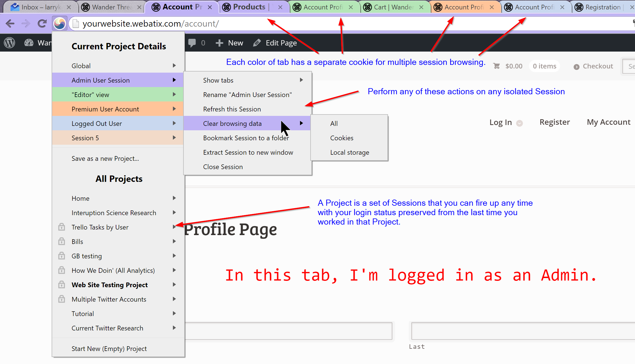The height and width of the screenshot is (364, 635).
Task: Click lock icon beside Trello Tasks by User
Action: tap(62, 227)
